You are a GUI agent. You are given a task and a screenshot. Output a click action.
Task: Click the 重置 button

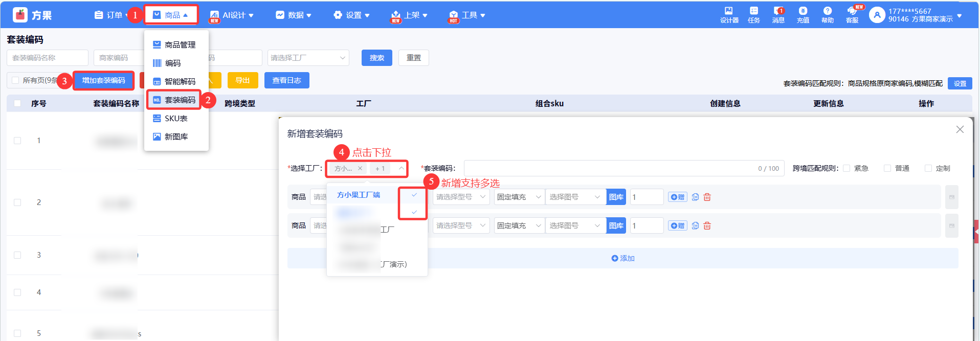(x=414, y=58)
